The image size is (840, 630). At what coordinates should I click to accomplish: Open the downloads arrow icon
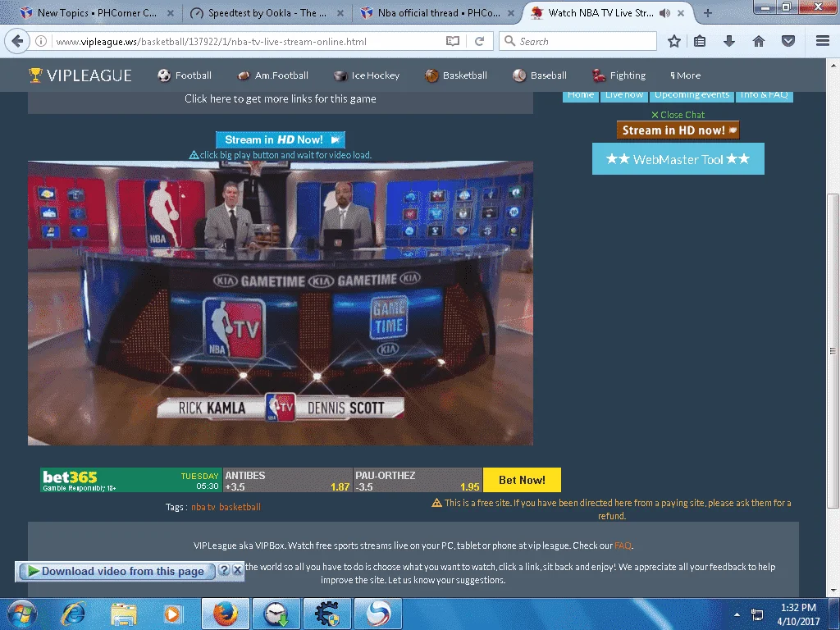pyautogui.click(x=729, y=41)
